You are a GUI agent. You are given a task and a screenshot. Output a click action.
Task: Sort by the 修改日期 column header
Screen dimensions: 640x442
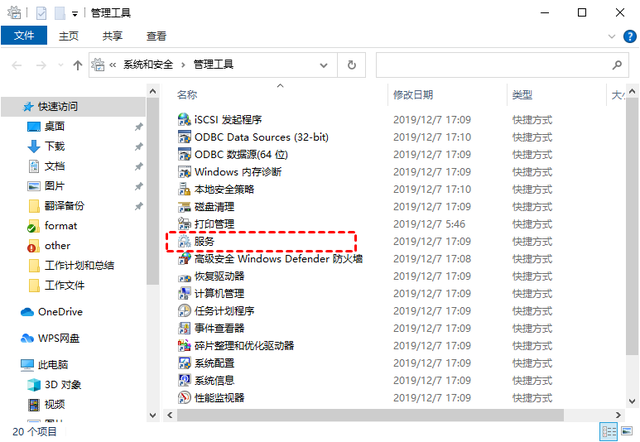[x=413, y=95]
